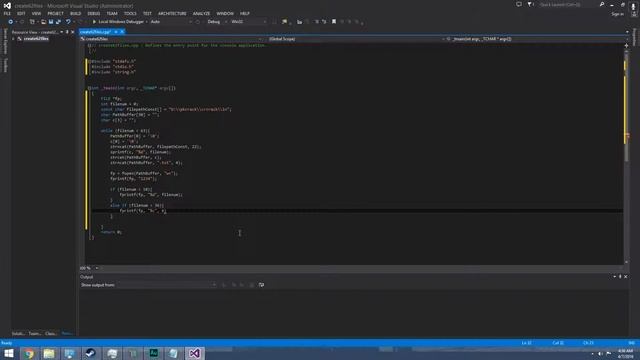
Task: Click the Undo toolbar icon
Action: (x=68, y=22)
